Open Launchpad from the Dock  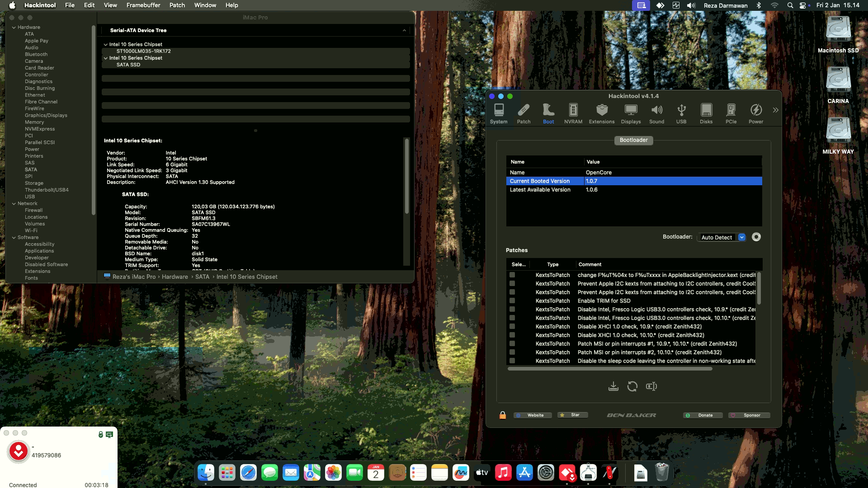click(227, 473)
